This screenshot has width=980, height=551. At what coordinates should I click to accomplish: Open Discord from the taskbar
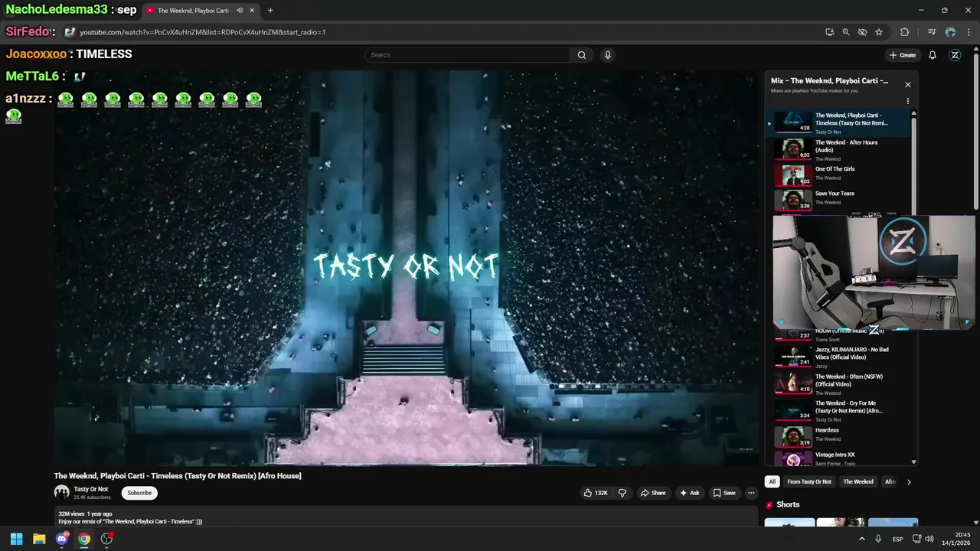(x=62, y=539)
